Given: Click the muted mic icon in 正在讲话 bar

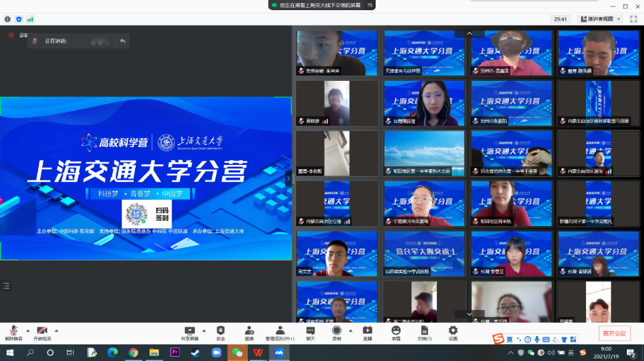Looking at the screenshot, I should (x=35, y=41).
